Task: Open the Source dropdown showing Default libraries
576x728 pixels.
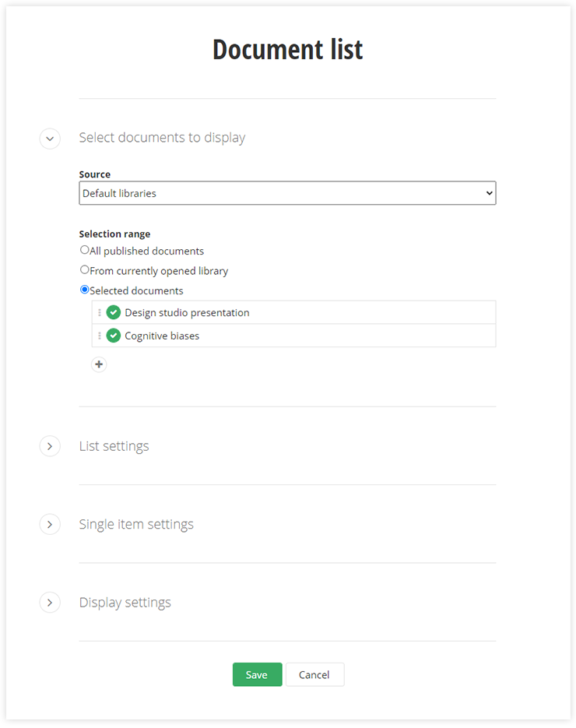Action: (x=287, y=193)
